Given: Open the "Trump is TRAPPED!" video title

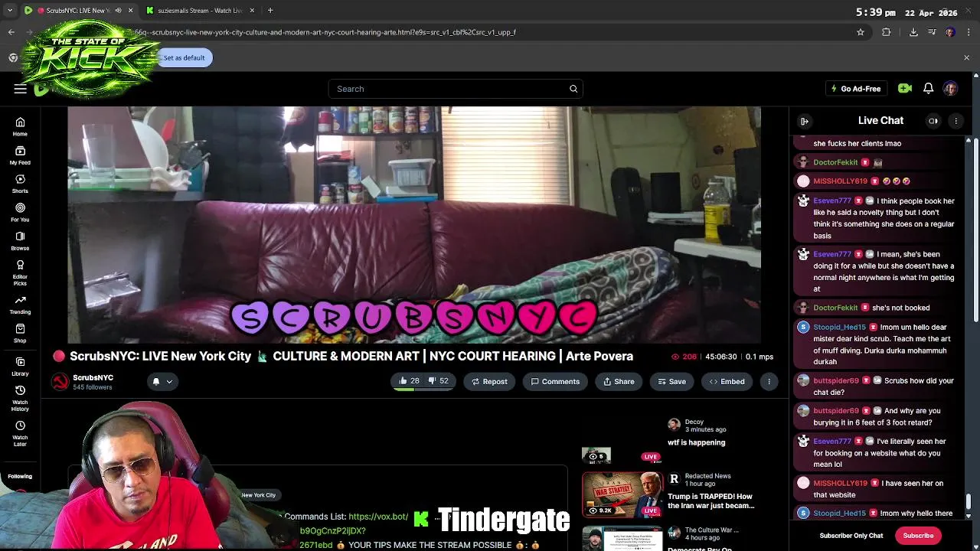Looking at the screenshot, I should click(710, 500).
